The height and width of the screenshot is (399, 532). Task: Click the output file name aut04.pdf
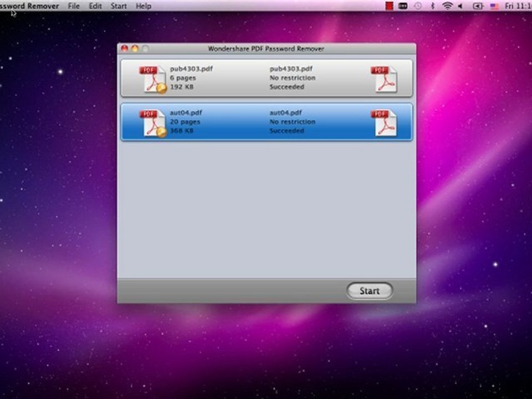point(286,112)
